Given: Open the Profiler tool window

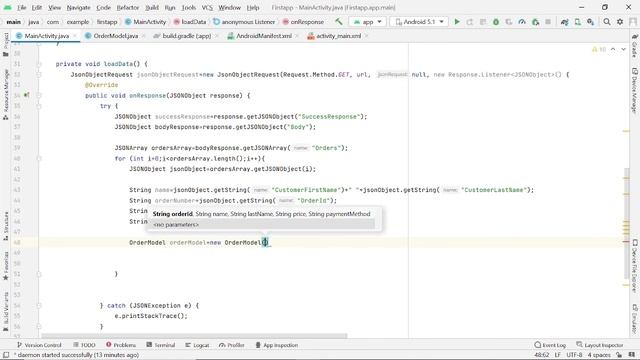Looking at the screenshot, I should coord(232,345).
